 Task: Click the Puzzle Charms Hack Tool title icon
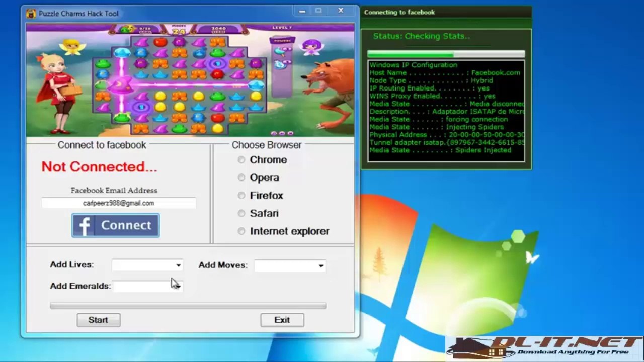coord(32,14)
